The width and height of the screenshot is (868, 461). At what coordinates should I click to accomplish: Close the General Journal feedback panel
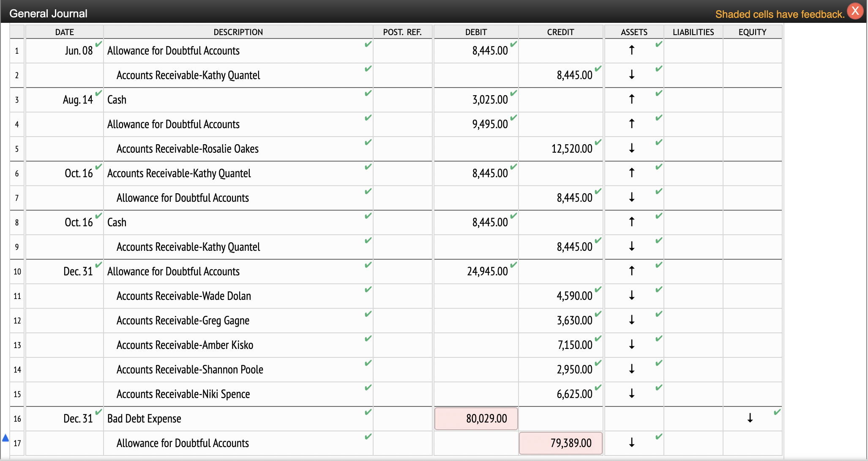click(x=855, y=11)
